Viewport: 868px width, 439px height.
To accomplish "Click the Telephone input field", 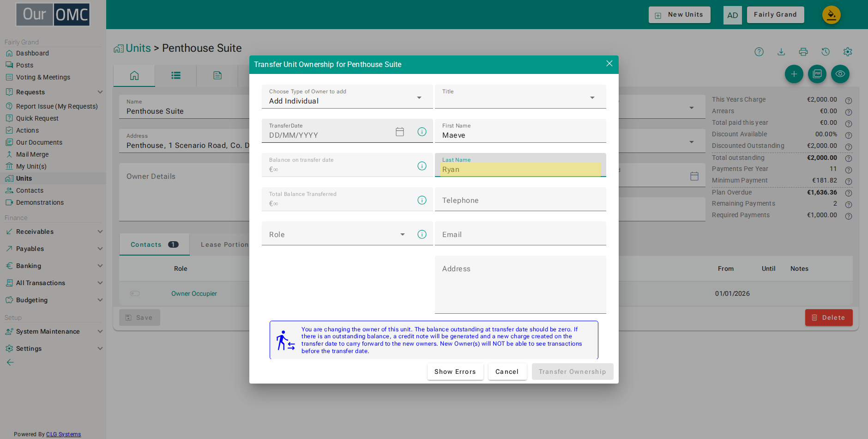I will tap(520, 199).
